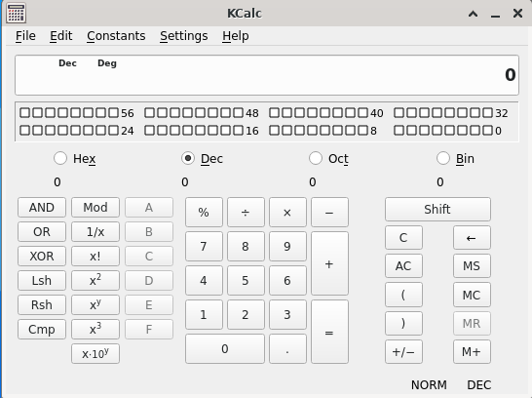Click digit 9 on the keypad
This screenshot has width=532, height=398.
point(287,246)
